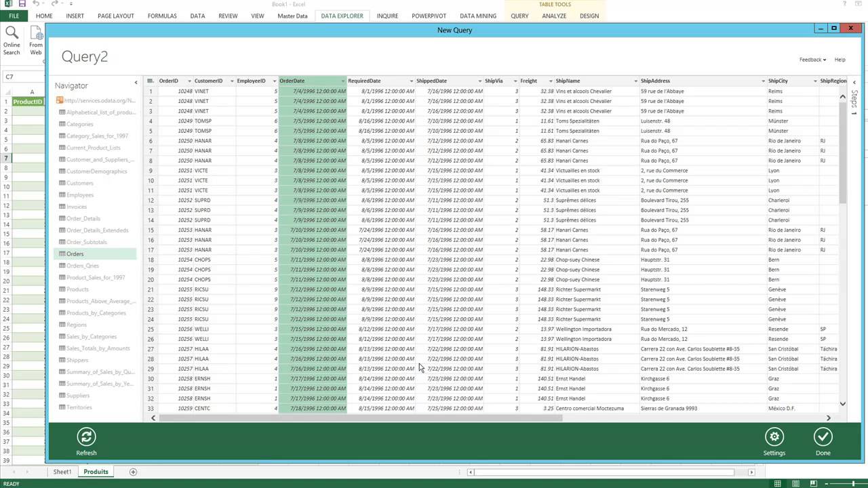Viewport: 868px width, 488px height.
Task: Switch to the DATA EXPLORER ribbon tab
Action: click(342, 16)
